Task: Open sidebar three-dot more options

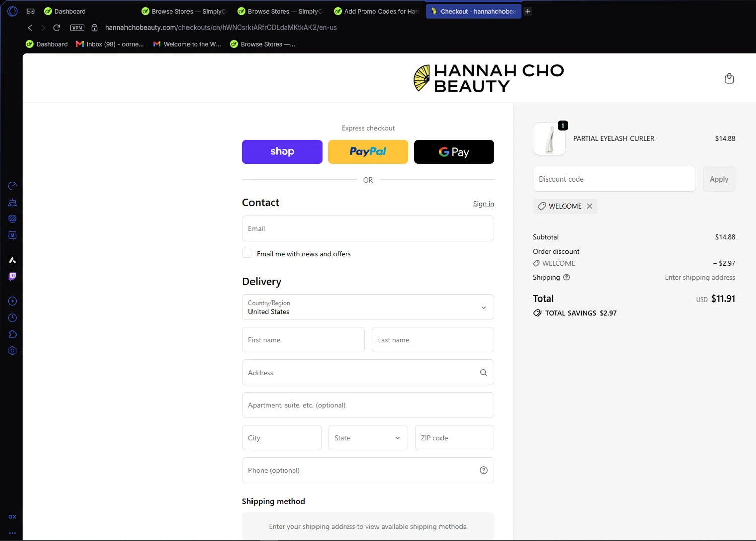Action: pyautogui.click(x=12, y=533)
